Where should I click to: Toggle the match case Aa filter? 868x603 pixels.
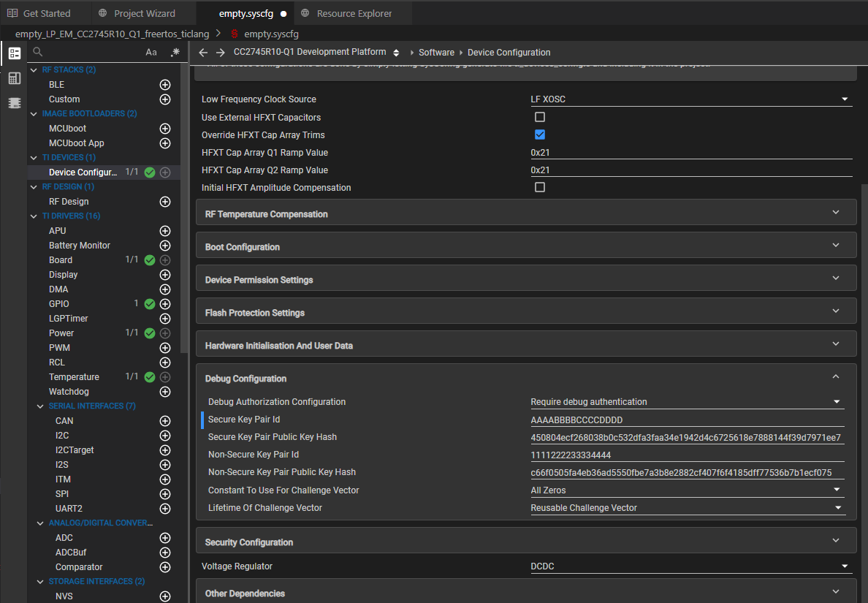[151, 53]
